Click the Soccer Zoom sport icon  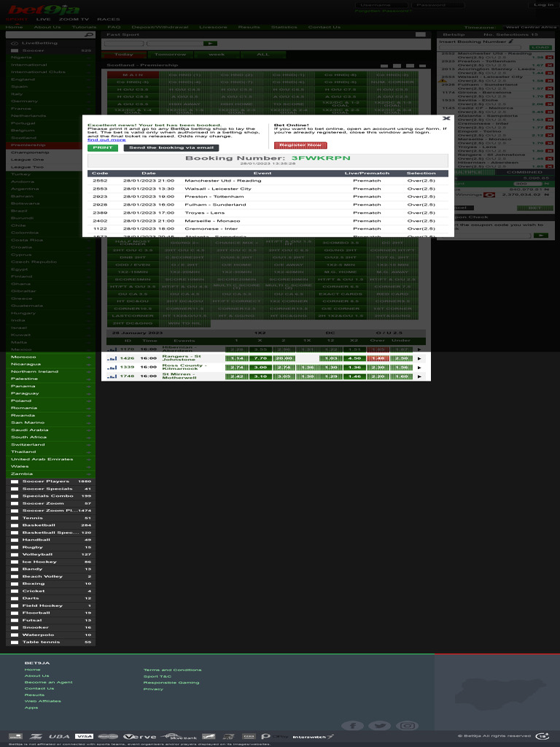click(x=15, y=503)
